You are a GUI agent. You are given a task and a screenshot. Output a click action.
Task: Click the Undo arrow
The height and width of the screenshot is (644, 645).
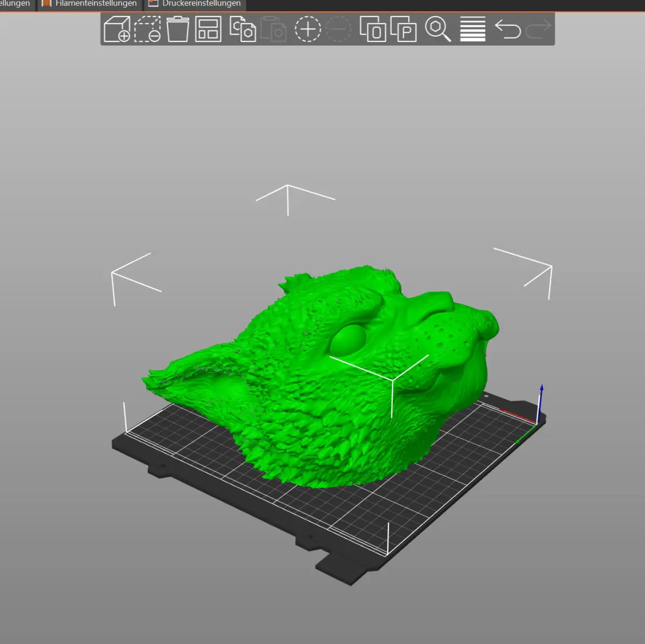pos(508,29)
